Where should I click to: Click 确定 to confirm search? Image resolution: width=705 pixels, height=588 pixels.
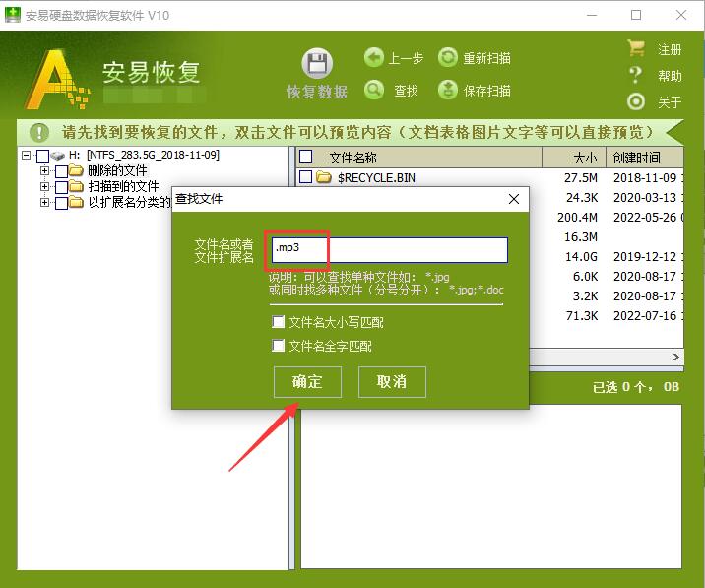point(307,382)
